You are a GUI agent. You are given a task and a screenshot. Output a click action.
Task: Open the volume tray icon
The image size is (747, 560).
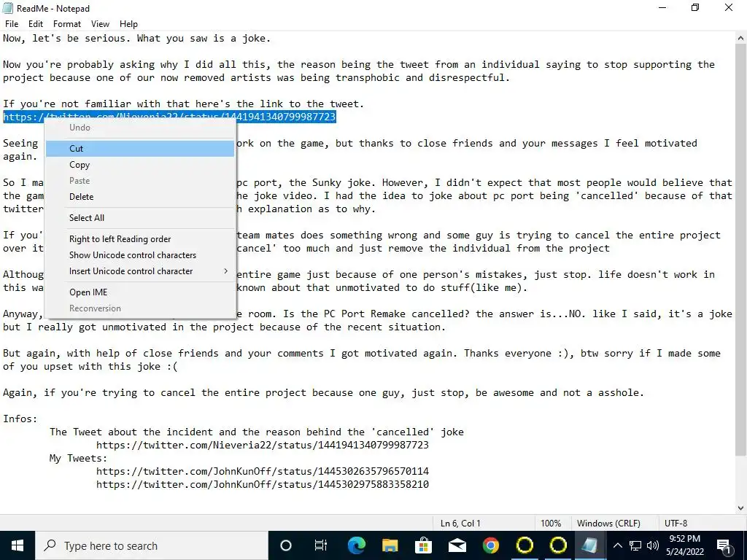pyautogui.click(x=653, y=545)
